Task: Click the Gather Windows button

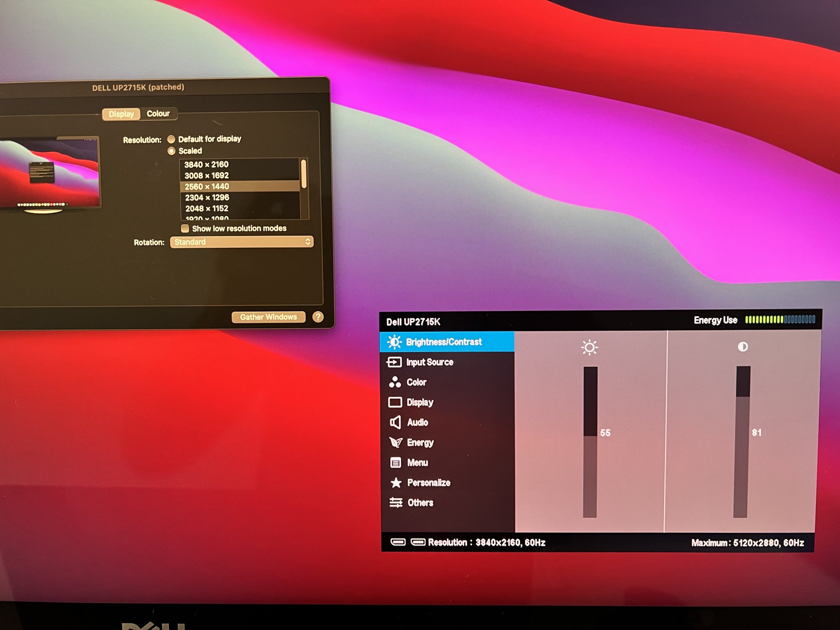Action: [x=268, y=317]
